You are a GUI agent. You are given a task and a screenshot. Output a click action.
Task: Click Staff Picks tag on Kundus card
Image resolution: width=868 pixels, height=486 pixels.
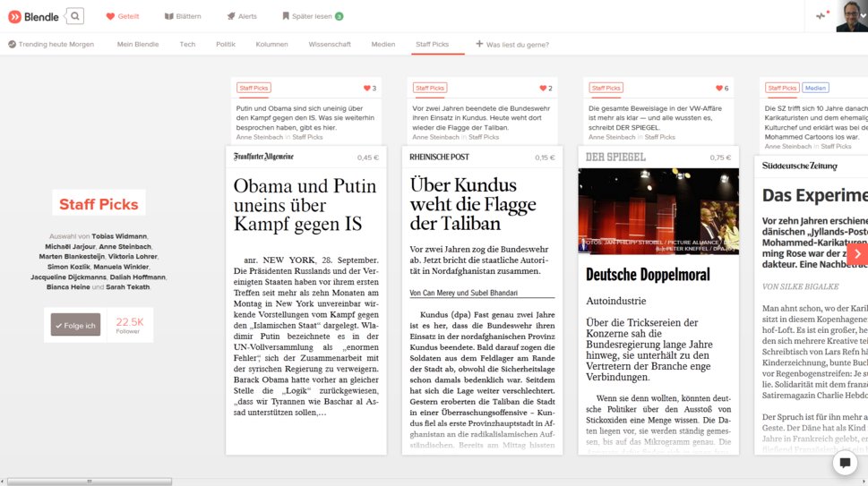(x=430, y=88)
